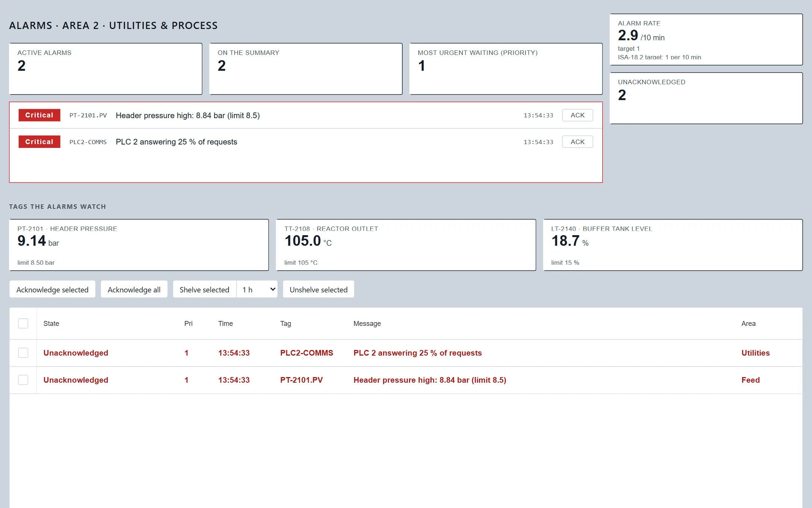Select the On The Summary card

306,69
